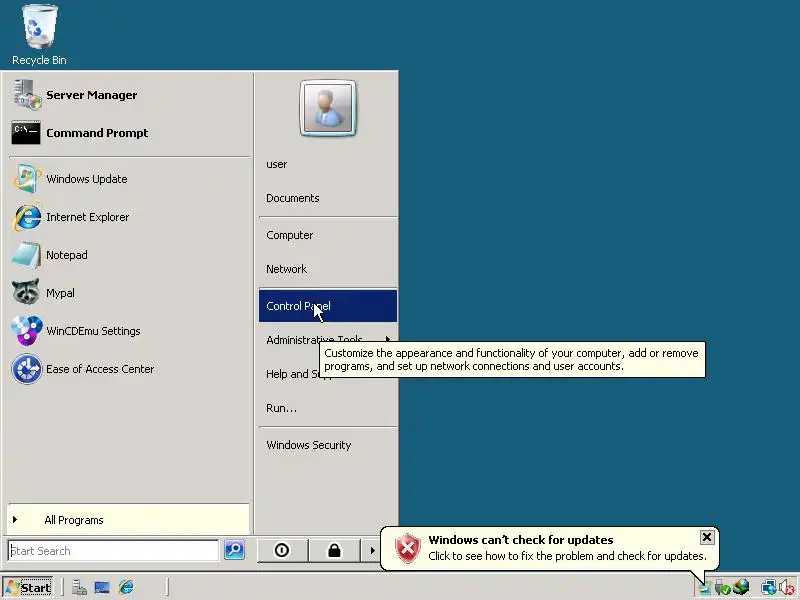
Task: Launch Internet Explorer from quick launch
Action: (126, 588)
